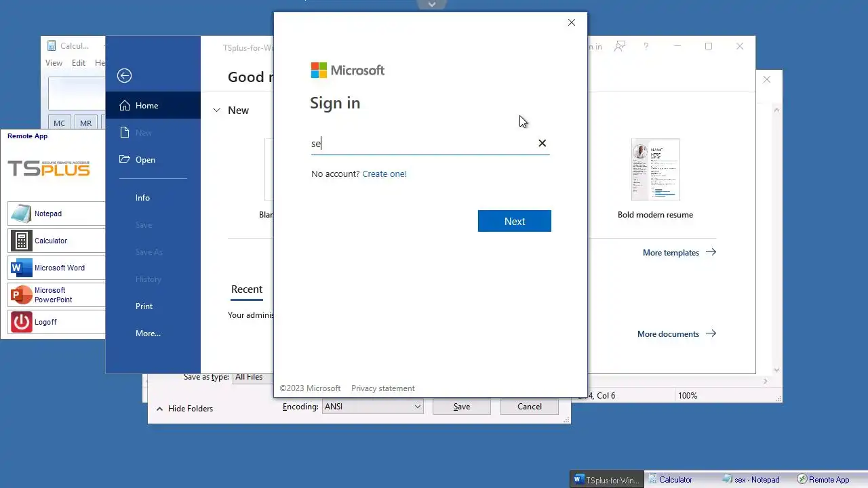The image size is (868, 488).
Task: Open the View menu in Calculator
Action: pos(54,63)
